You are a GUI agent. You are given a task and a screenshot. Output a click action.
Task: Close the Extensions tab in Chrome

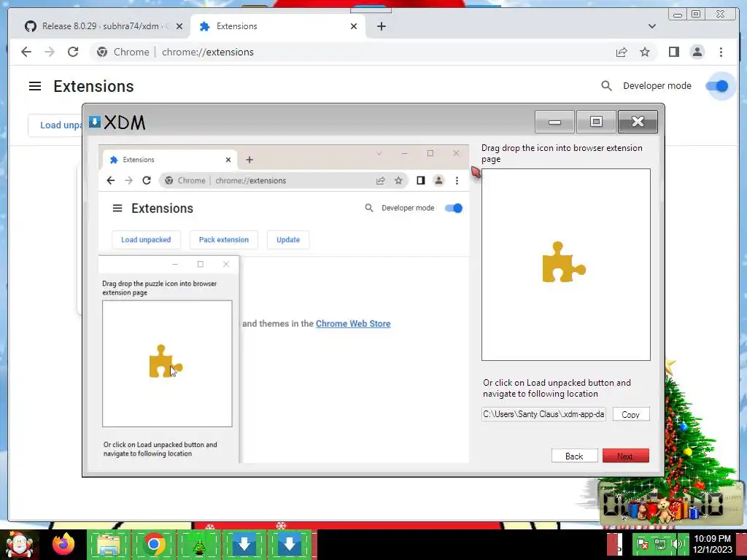(354, 26)
